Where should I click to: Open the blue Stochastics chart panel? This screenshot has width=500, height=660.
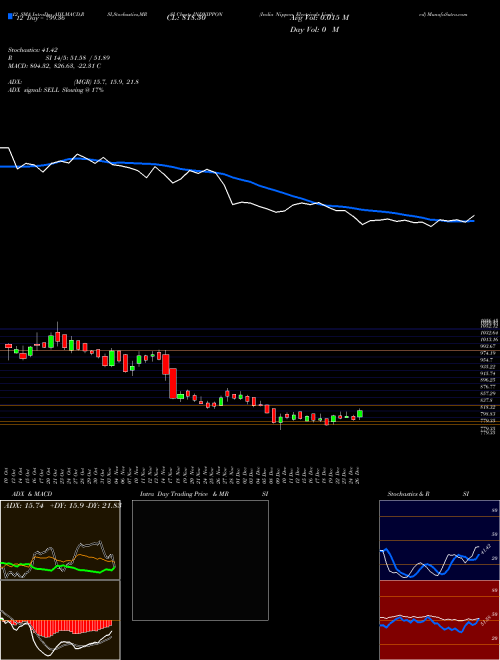tap(439, 540)
